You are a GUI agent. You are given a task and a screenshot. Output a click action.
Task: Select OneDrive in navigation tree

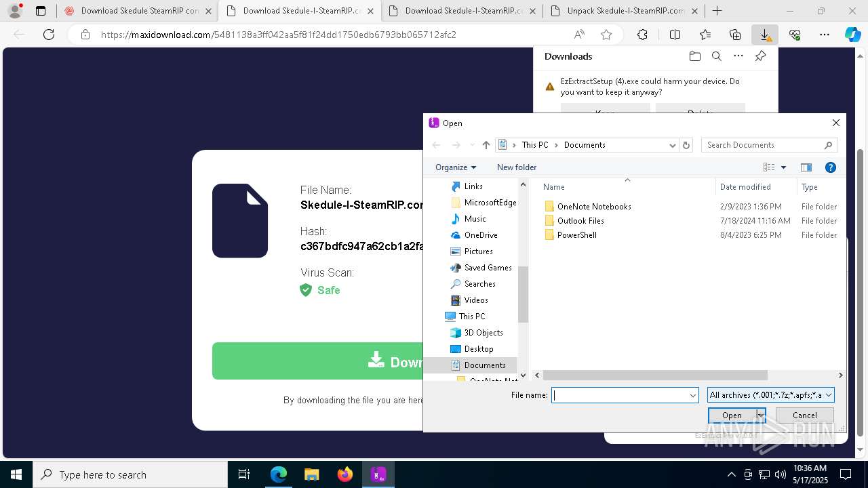click(481, 235)
